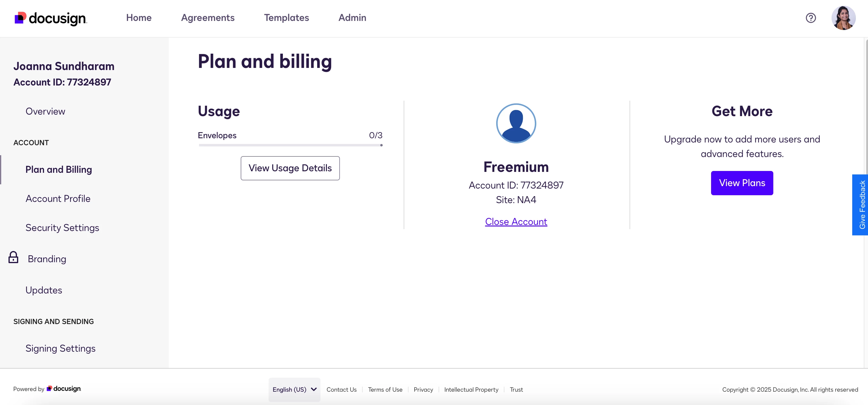Click the copyright notice in footer

point(790,390)
